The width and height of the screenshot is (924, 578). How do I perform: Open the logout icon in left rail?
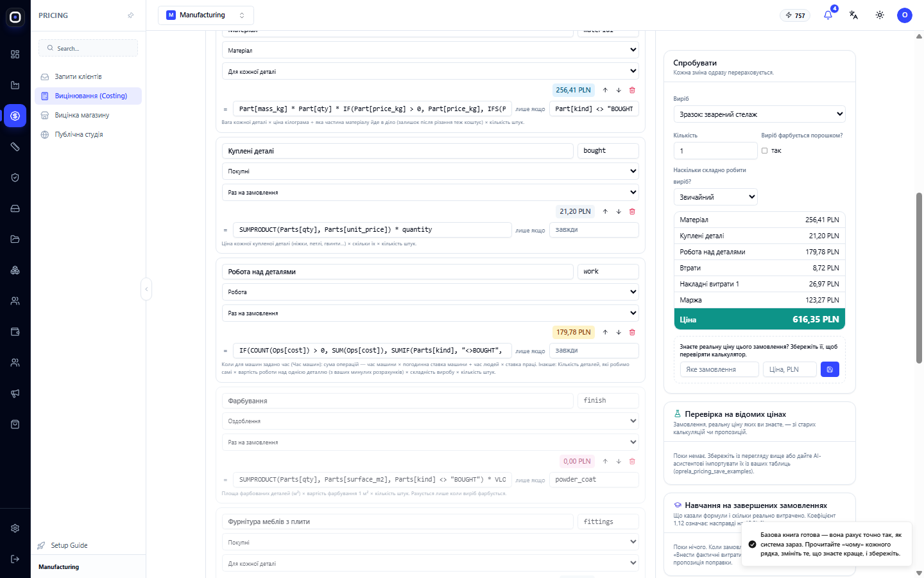pyautogui.click(x=15, y=559)
